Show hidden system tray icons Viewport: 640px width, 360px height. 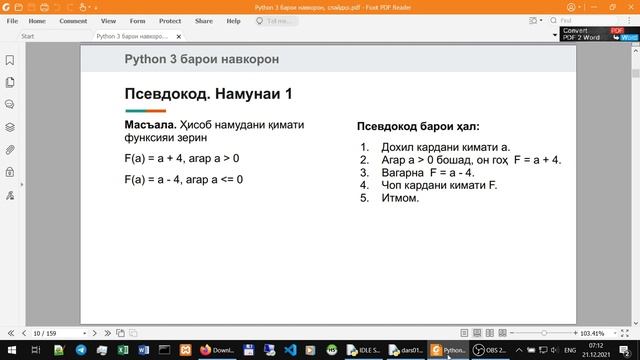pyautogui.click(x=519, y=350)
